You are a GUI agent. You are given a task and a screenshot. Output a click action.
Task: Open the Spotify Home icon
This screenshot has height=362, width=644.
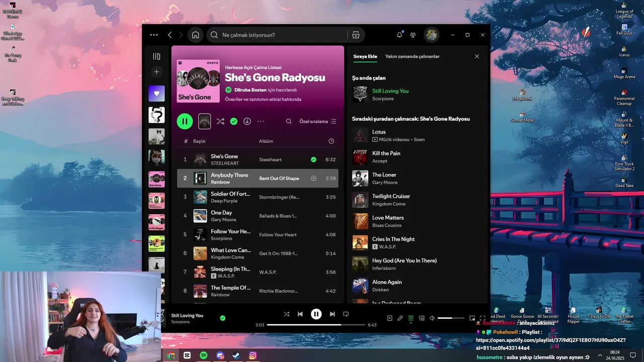click(195, 35)
